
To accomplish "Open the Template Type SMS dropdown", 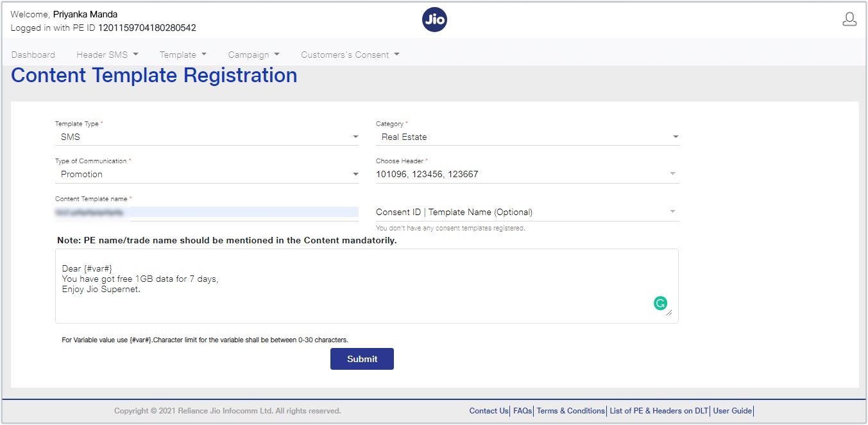I will coord(207,137).
